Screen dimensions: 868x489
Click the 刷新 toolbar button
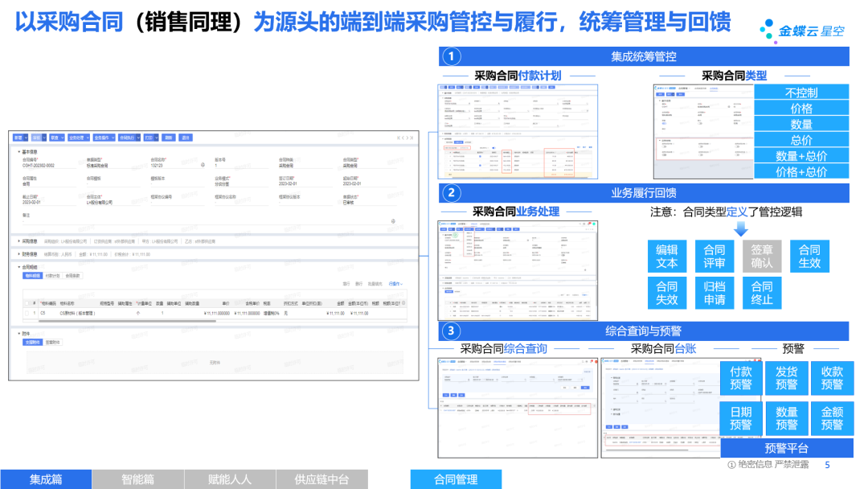point(168,138)
